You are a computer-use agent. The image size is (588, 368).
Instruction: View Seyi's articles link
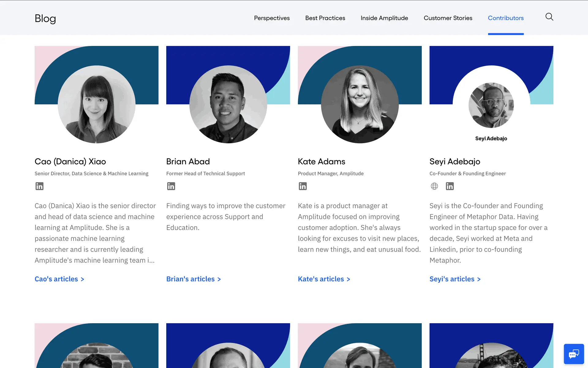coord(455,279)
